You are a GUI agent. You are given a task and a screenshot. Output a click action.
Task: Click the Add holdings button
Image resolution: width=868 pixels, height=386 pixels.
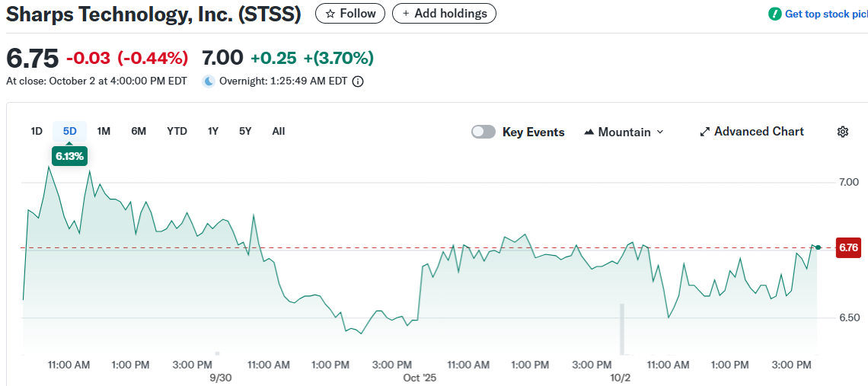[x=444, y=14]
